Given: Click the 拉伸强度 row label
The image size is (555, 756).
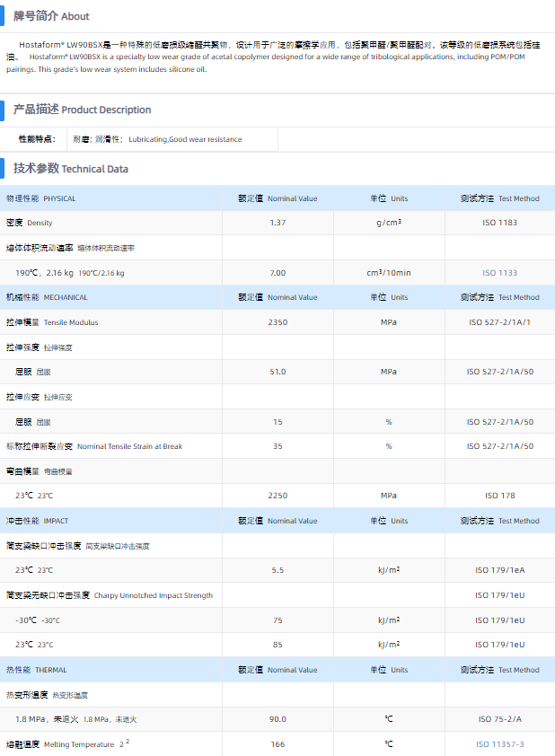Looking at the screenshot, I should [x=39, y=347].
